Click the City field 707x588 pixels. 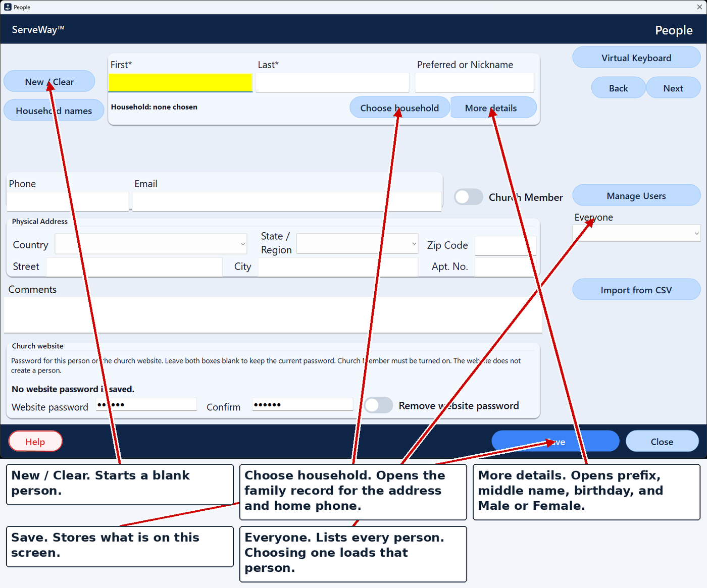[338, 267]
